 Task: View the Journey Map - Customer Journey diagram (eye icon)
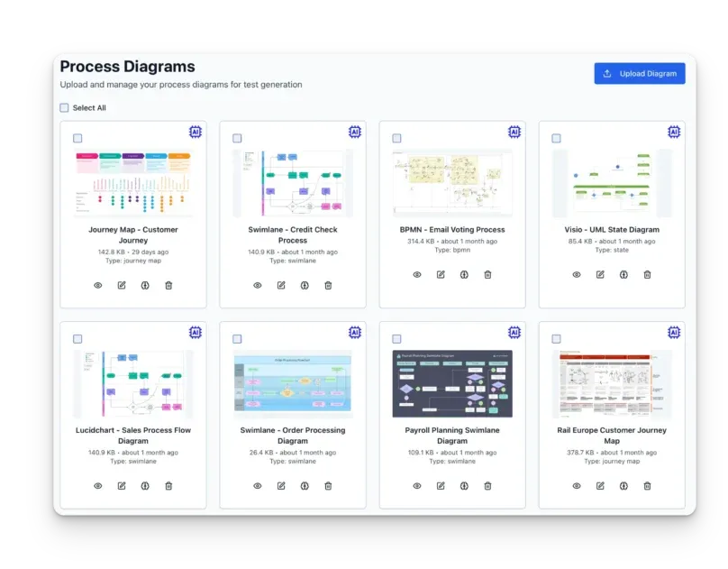coord(98,285)
